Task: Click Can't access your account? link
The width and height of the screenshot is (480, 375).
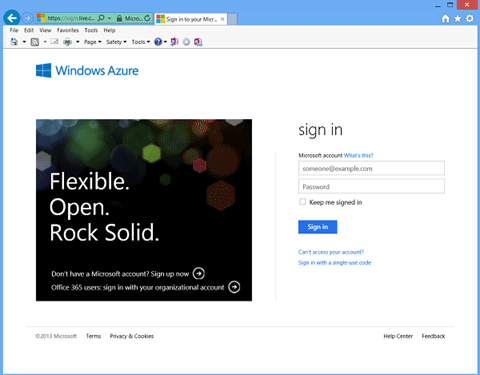Action: coord(331,252)
